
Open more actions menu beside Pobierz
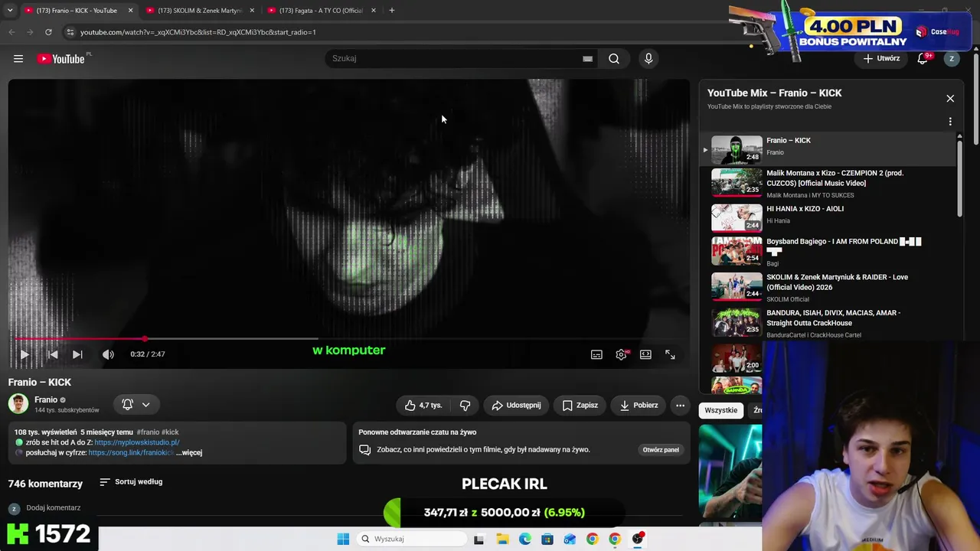680,406
